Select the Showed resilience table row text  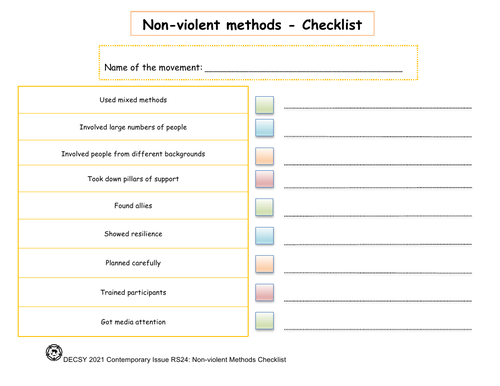pos(133,234)
